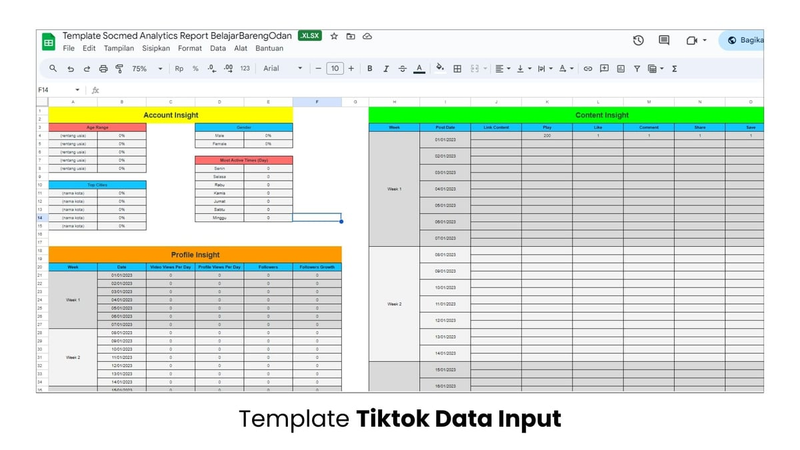This screenshot has height=450, width=800.
Task: Expand the name box dropdown arrow
Action: coord(77,90)
